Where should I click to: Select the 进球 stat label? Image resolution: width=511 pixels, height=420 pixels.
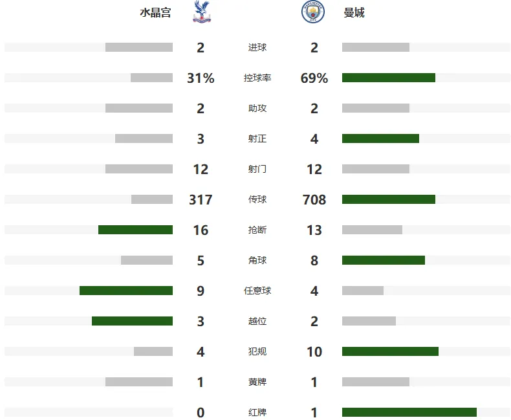[257, 48]
